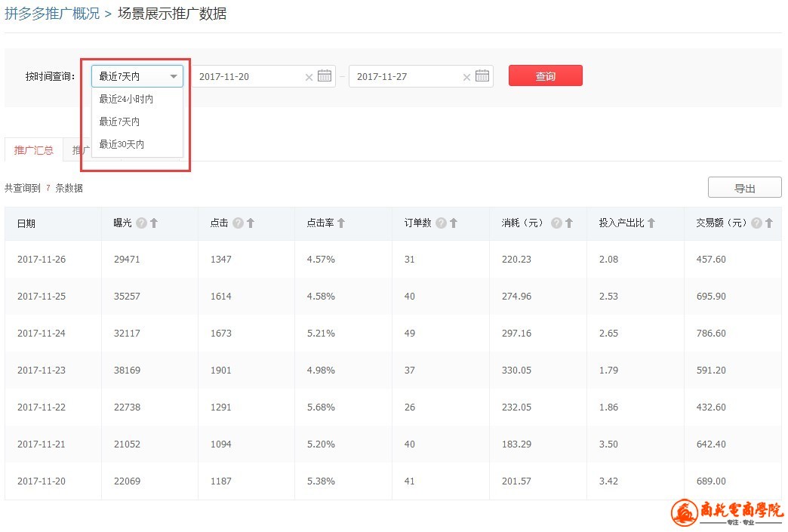
Task: Switch to the 推广汇总 tab
Action: pyautogui.click(x=34, y=149)
